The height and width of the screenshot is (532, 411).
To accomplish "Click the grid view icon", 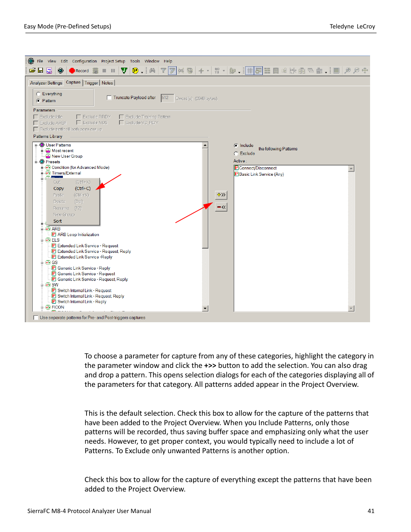I will click(x=250, y=71).
